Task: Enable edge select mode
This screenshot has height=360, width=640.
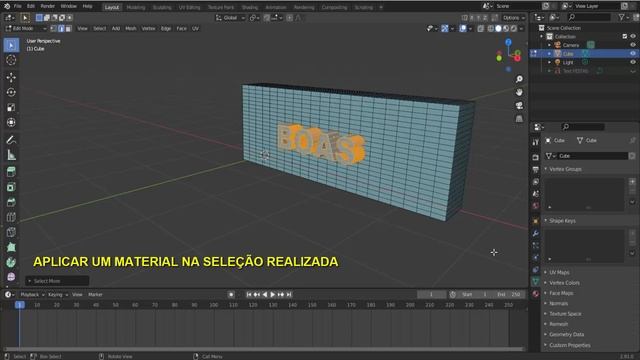Action: [61, 29]
